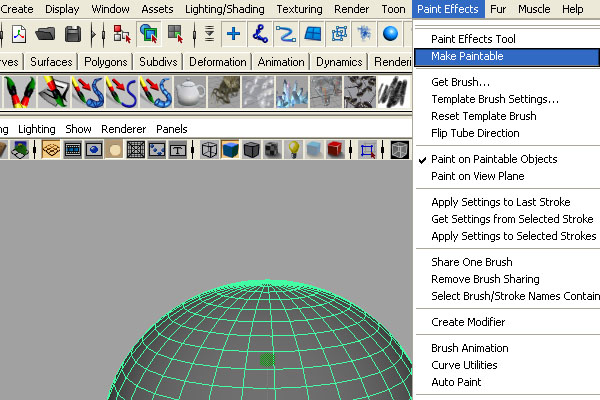Screen dimensions: 600x400
Task: Click the tree roots brush shelf icon
Action: 224,92
